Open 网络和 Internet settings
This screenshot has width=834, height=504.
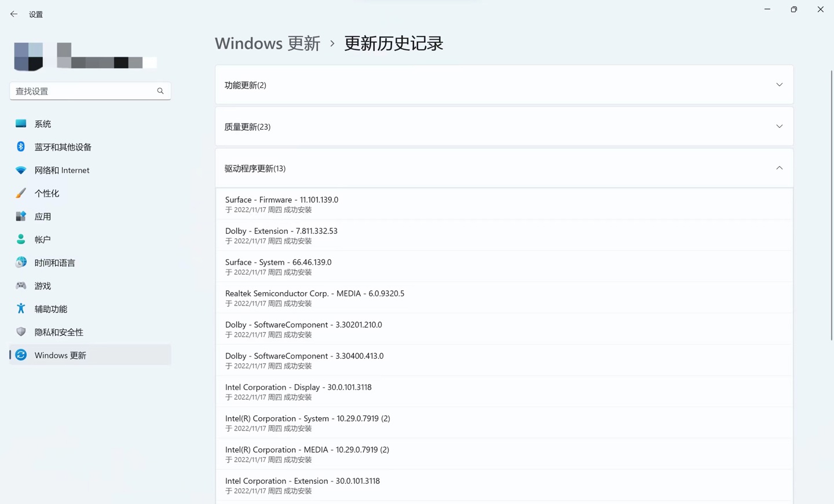[90, 170]
